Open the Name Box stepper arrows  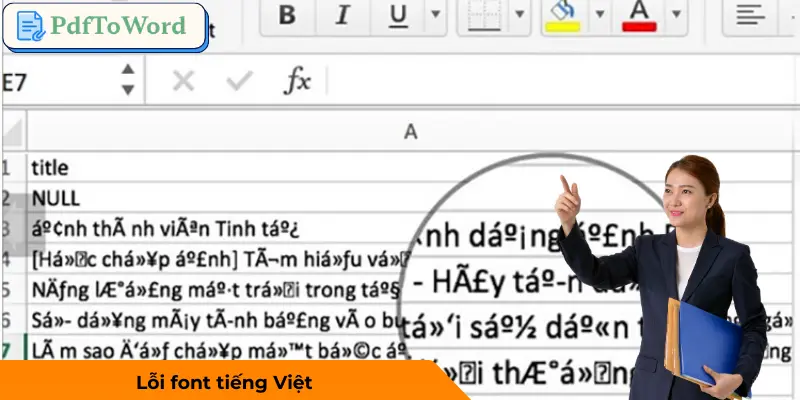coord(128,80)
